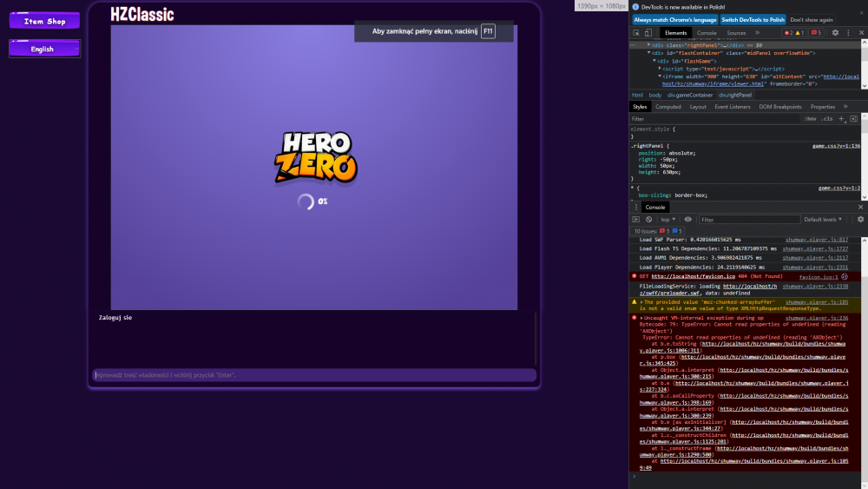Clear console with the ban icon

tap(648, 219)
